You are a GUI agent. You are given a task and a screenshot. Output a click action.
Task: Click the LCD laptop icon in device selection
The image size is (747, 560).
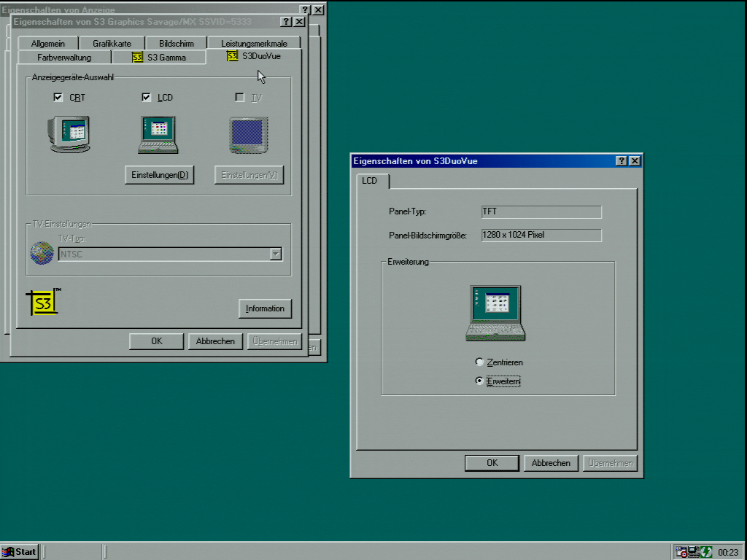coord(158,135)
